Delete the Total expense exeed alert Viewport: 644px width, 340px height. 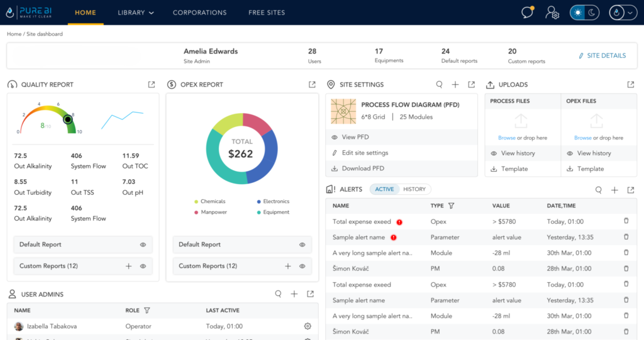pos(626,221)
